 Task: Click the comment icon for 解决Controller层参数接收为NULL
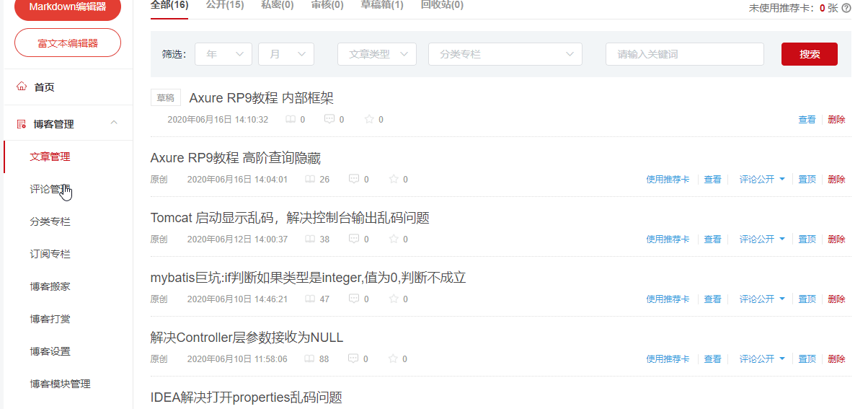[354, 359]
